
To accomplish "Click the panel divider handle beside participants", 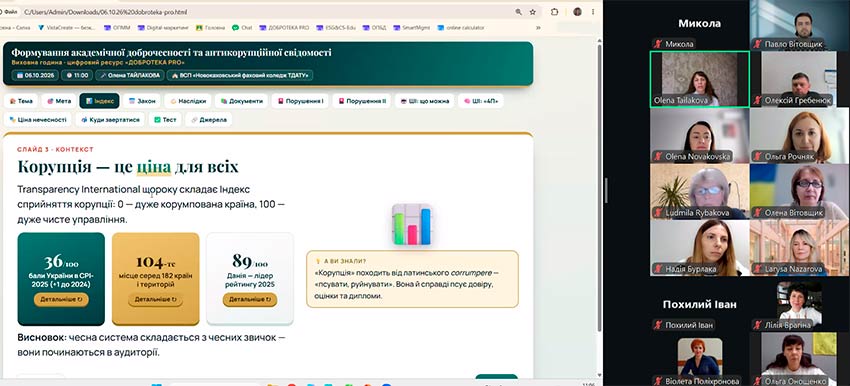I will (x=606, y=190).
